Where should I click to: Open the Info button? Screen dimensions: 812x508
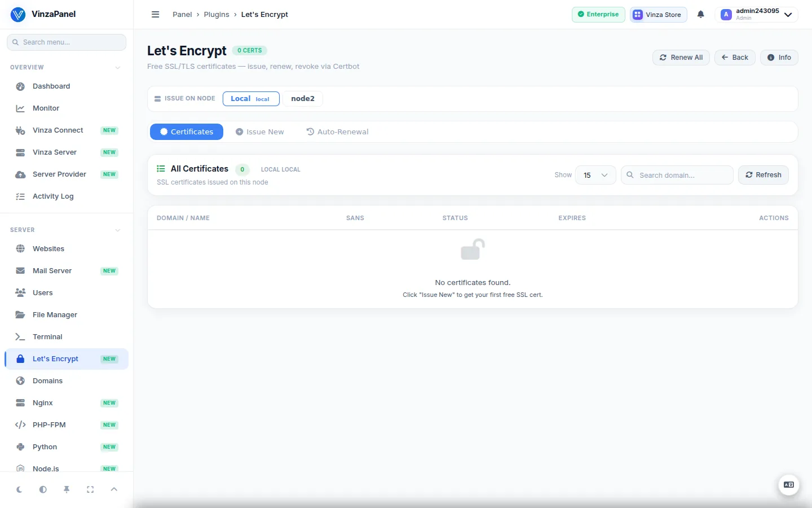tap(779, 58)
